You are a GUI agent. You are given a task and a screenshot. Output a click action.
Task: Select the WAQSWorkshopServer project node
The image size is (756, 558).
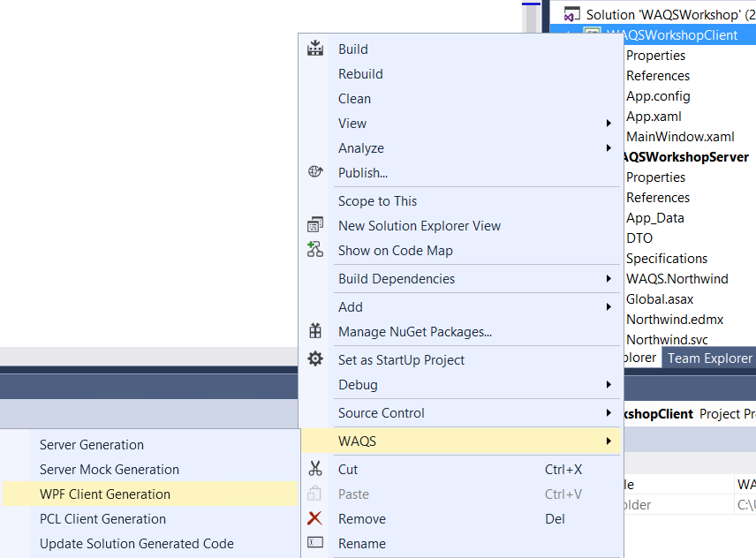686,157
